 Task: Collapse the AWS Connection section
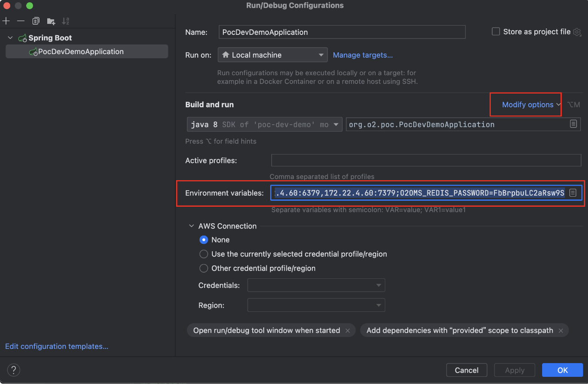(191, 226)
